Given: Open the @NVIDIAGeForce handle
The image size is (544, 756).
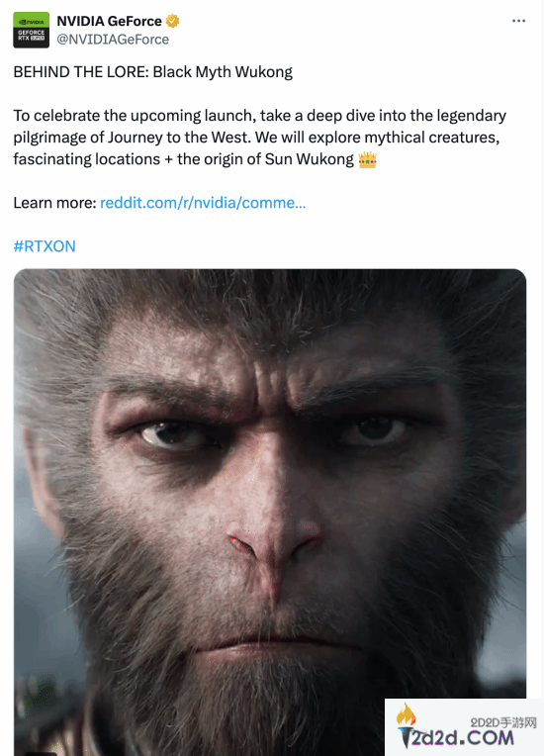Looking at the screenshot, I should 113,40.
